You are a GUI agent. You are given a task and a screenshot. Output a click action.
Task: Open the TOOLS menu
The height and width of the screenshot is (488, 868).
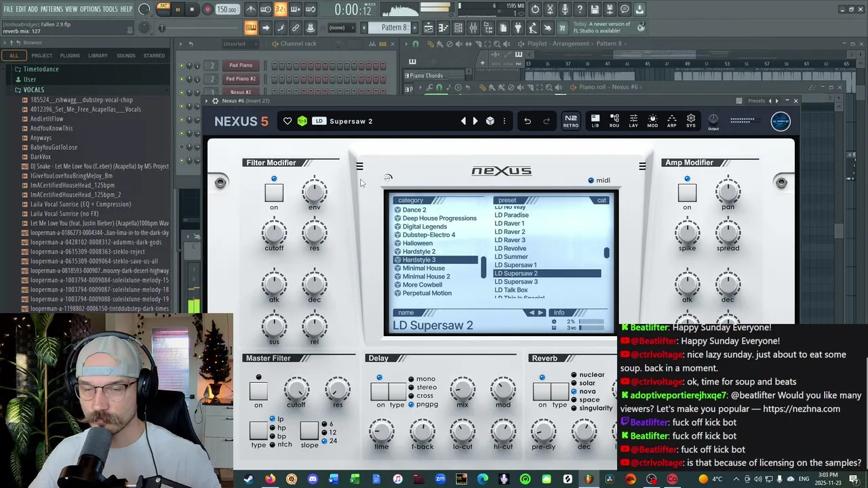(x=111, y=9)
